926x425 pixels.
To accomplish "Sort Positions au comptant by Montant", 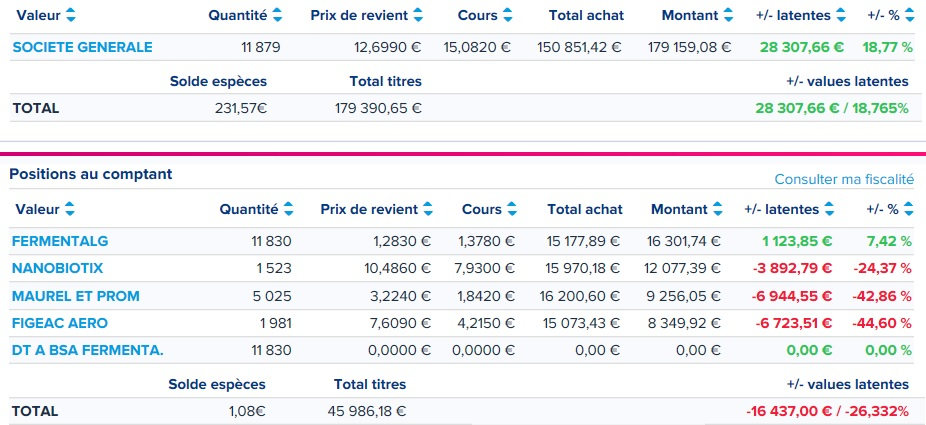I will point(717,209).
